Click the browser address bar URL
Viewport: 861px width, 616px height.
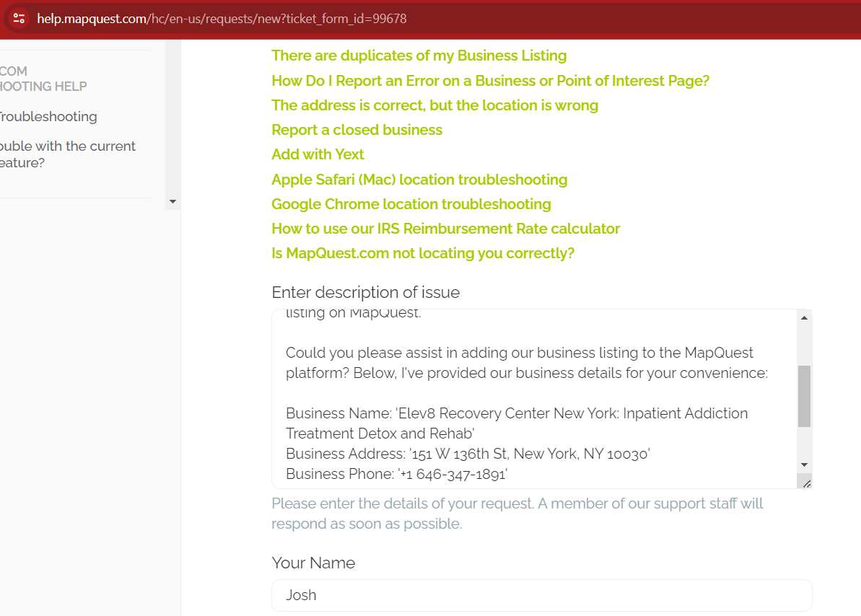(x=222, y=19)
